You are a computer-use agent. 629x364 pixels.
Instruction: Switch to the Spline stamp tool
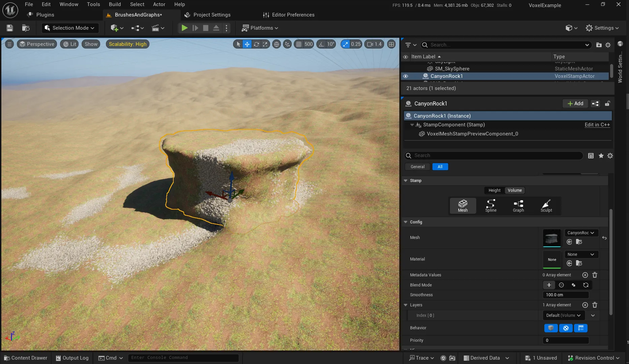coord(490,206)
